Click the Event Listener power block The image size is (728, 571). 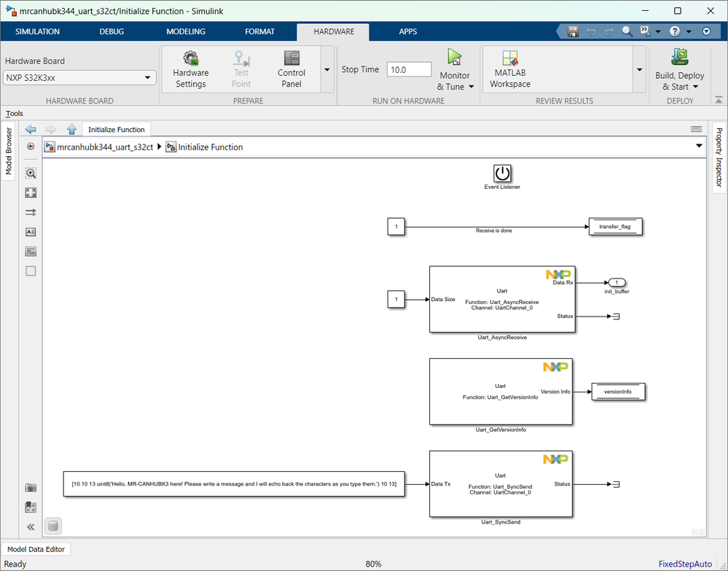click(x=502, y=174)
